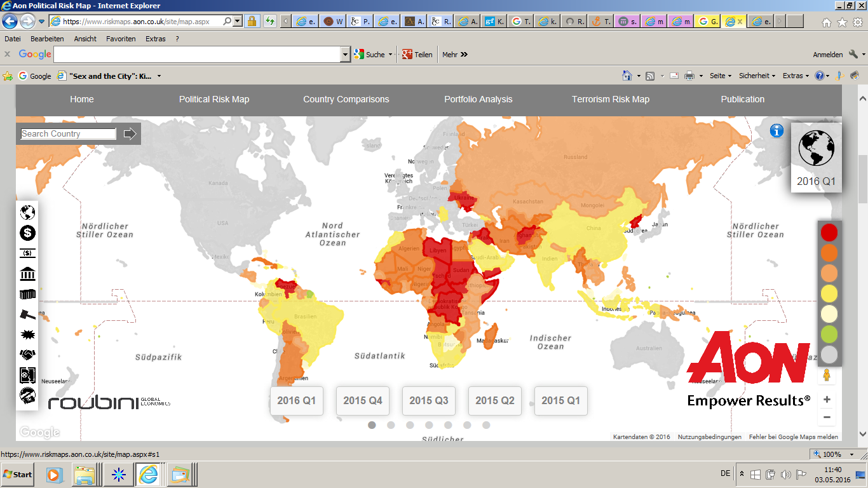Viewport: 868px width, 488px height.
Task: Click the search arrow next to Search Country
Action: coord(130,134)
